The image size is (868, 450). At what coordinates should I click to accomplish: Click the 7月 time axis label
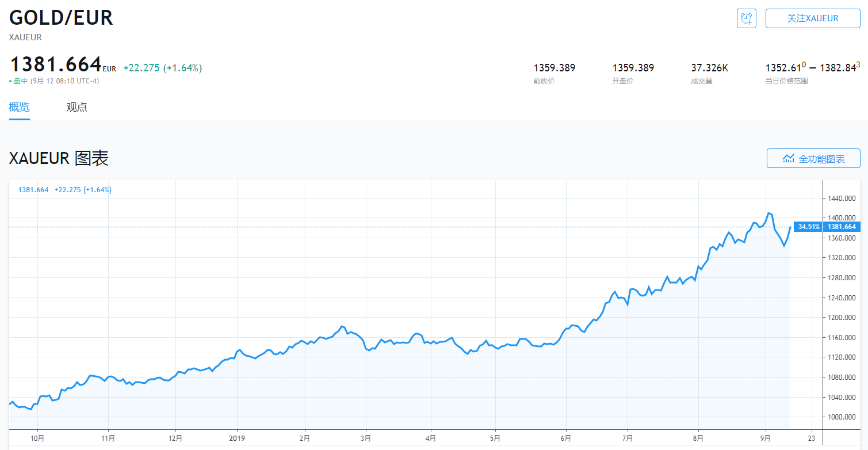[x=628, y=438]
